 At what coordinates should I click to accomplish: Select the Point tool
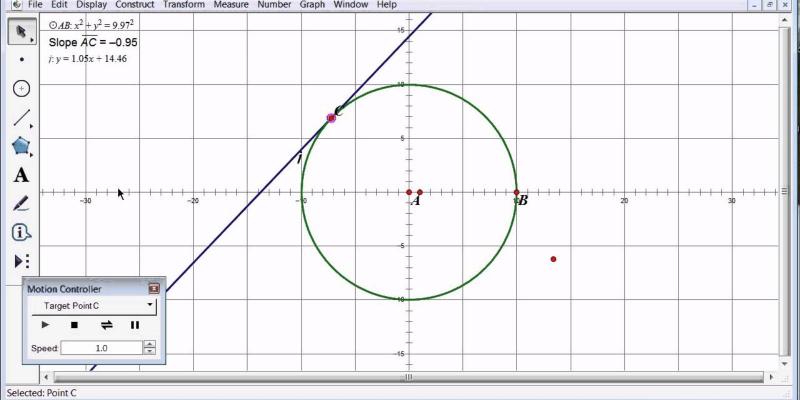(x=21, y=60)
